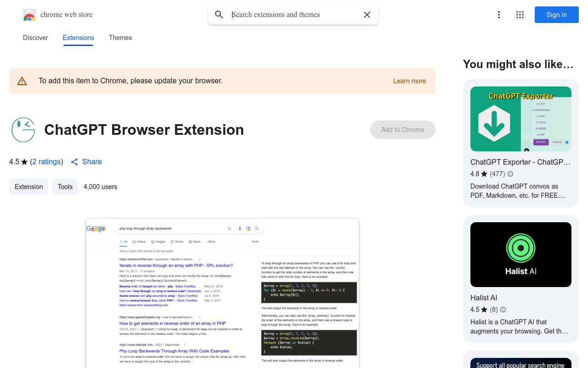The height and width of the screenshot is (368, 588).
Task: Click the ChatGPT Exporter card title
Action: click(x=521, y=162)
